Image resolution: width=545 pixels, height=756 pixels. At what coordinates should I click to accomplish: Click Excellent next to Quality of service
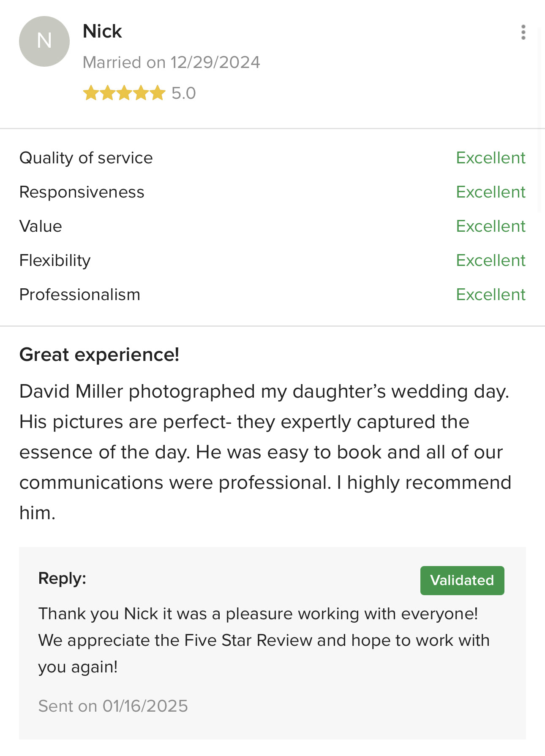click(490, 158)
